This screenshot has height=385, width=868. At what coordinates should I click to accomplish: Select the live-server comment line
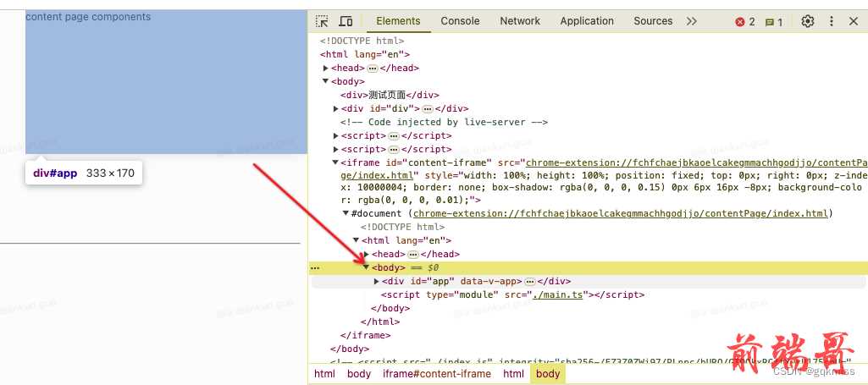pyautogui.click(x=444, y=122)
